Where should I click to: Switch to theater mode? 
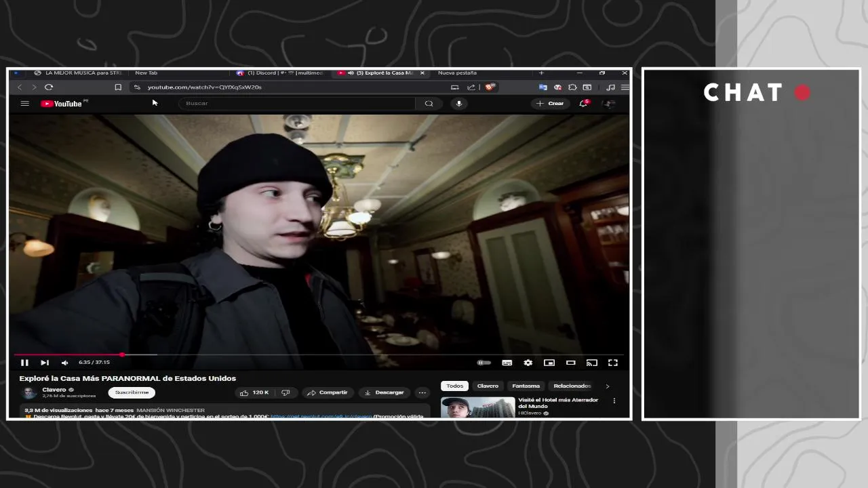coord(570,363)
